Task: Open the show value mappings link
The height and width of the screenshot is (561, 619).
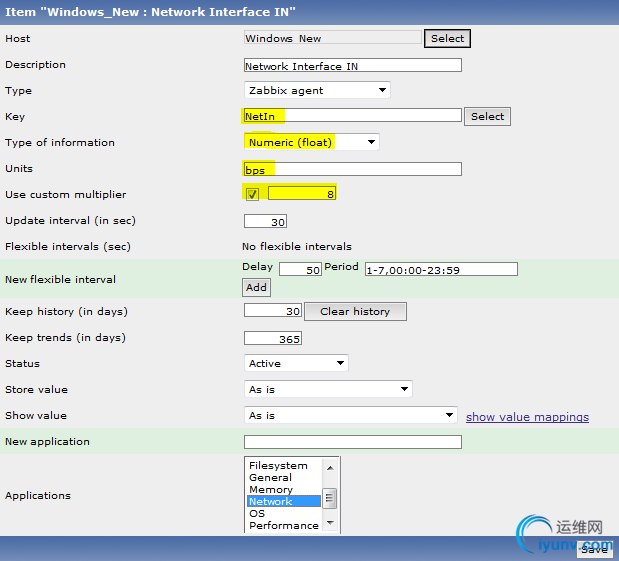Action: pos(527,417)
